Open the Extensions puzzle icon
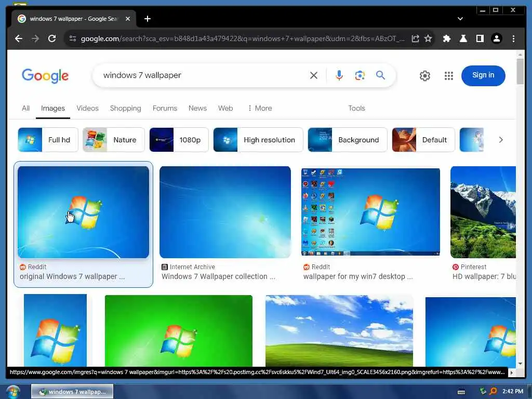The image size is (532, 399). click(x=446, y=38)
